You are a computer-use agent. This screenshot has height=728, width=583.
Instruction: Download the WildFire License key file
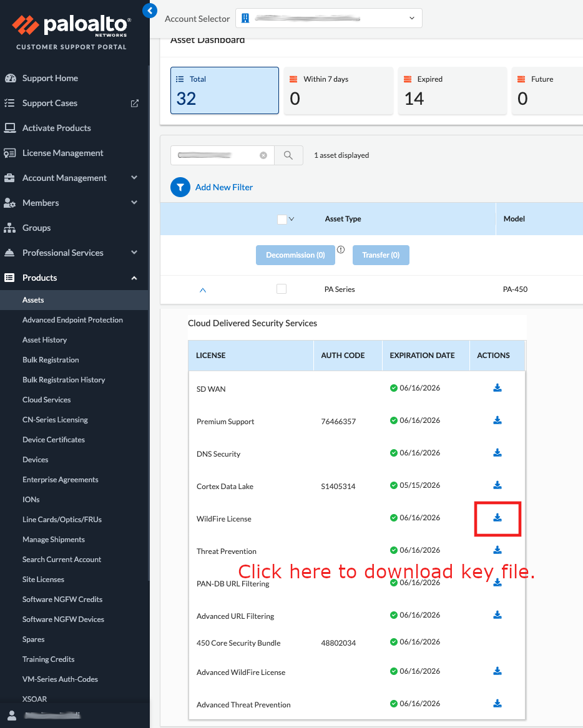click(497, 518)
